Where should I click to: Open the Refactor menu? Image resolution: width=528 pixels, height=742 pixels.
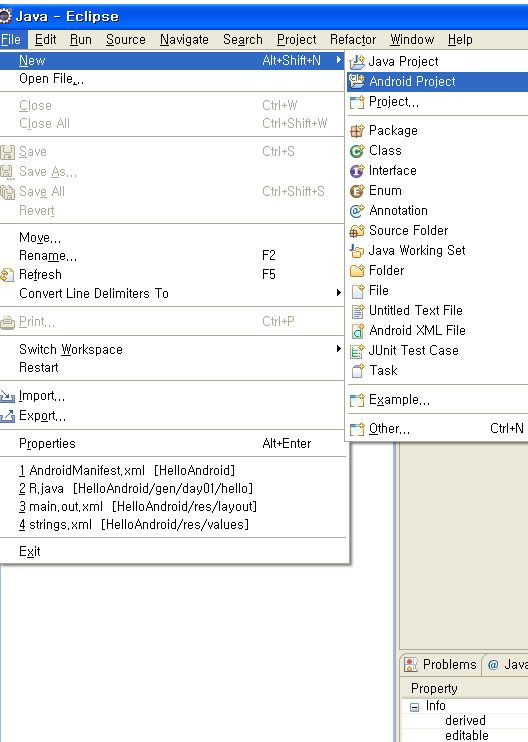[x=353, y=40]
